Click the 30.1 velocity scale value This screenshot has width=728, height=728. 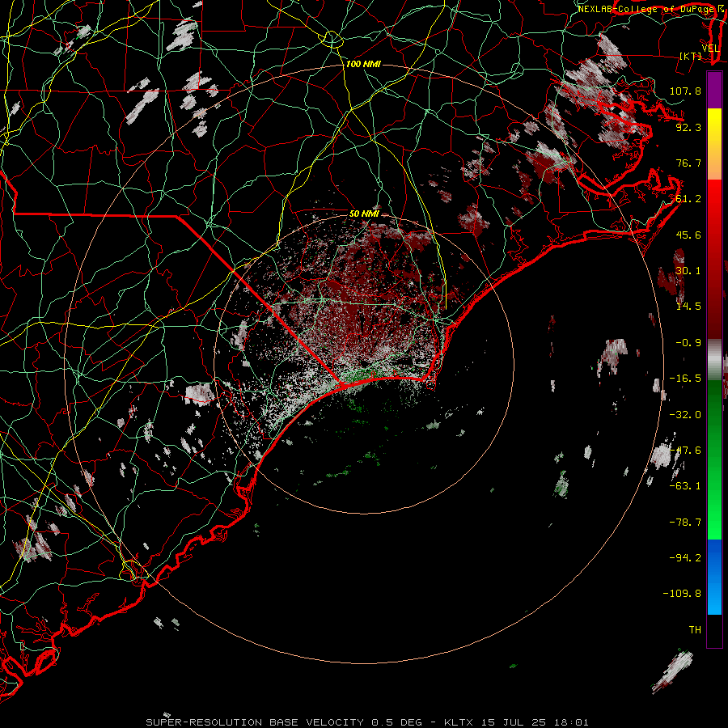(688, 271)
